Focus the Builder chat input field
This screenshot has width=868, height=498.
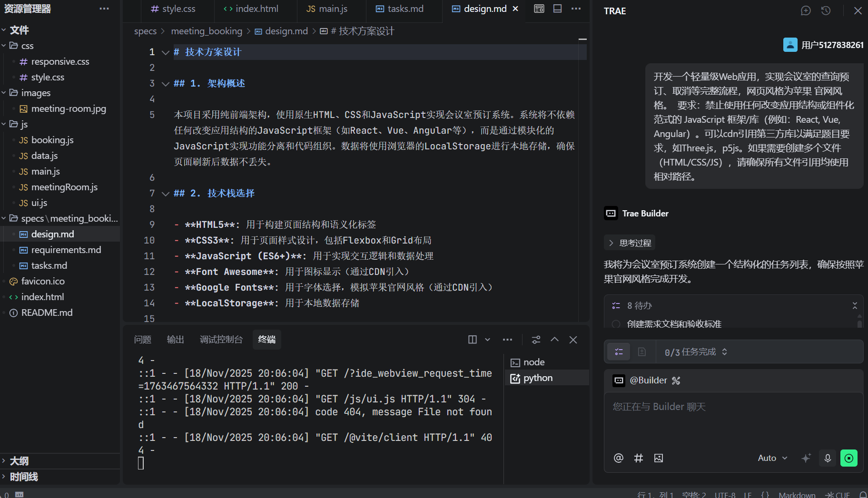[x=733, y=419]
